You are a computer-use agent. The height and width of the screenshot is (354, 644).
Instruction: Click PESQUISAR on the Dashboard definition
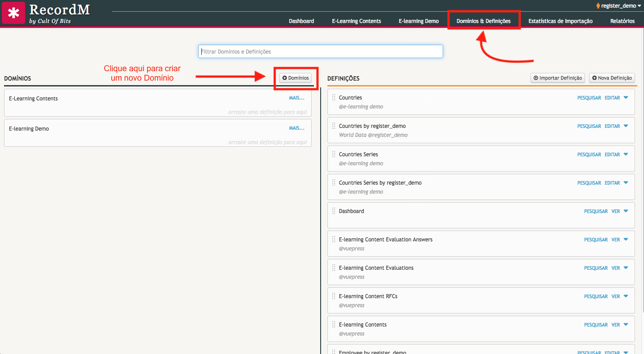click(596, 211)
